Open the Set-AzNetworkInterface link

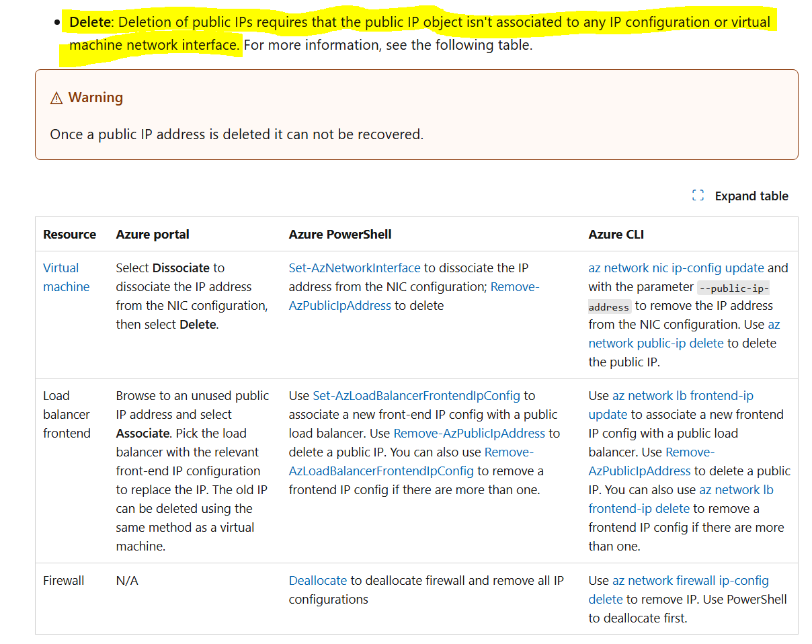coord(354,268)
